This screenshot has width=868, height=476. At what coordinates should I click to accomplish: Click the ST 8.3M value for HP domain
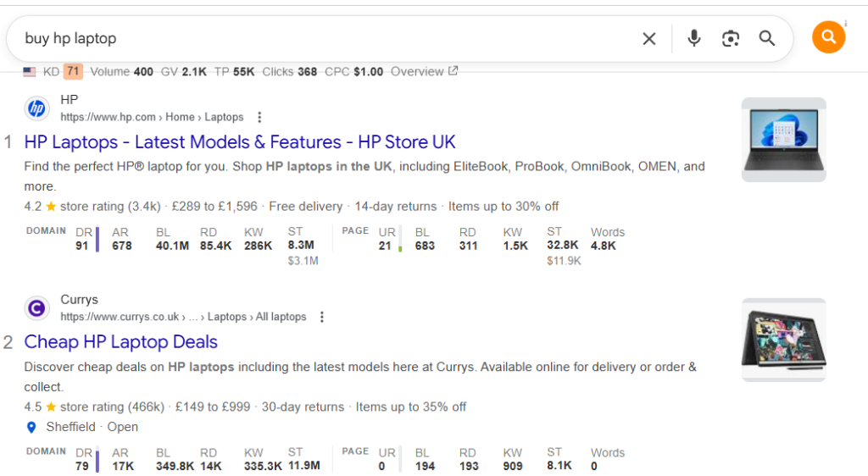(301, 245)
